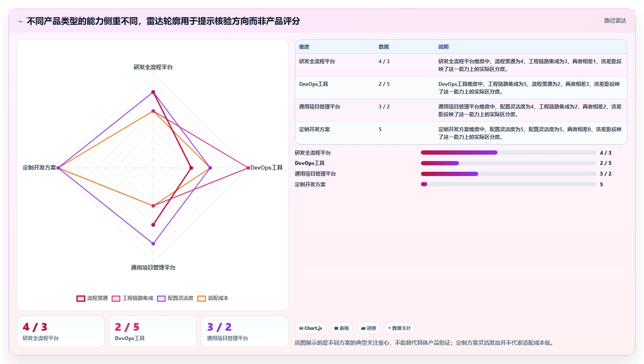Click the footnote text under the chips
The width and height of the screenshot is (644, 364).
425,343
